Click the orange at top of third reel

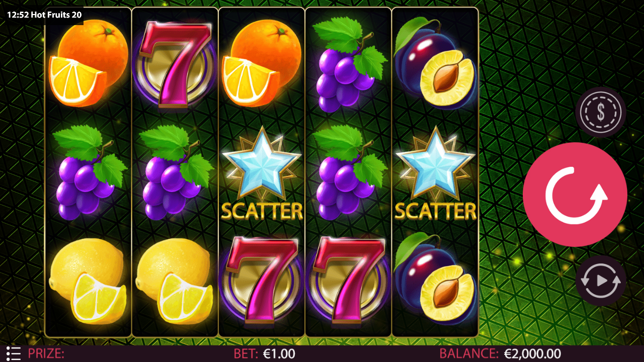pyautogui.click(x=262, y=63)
